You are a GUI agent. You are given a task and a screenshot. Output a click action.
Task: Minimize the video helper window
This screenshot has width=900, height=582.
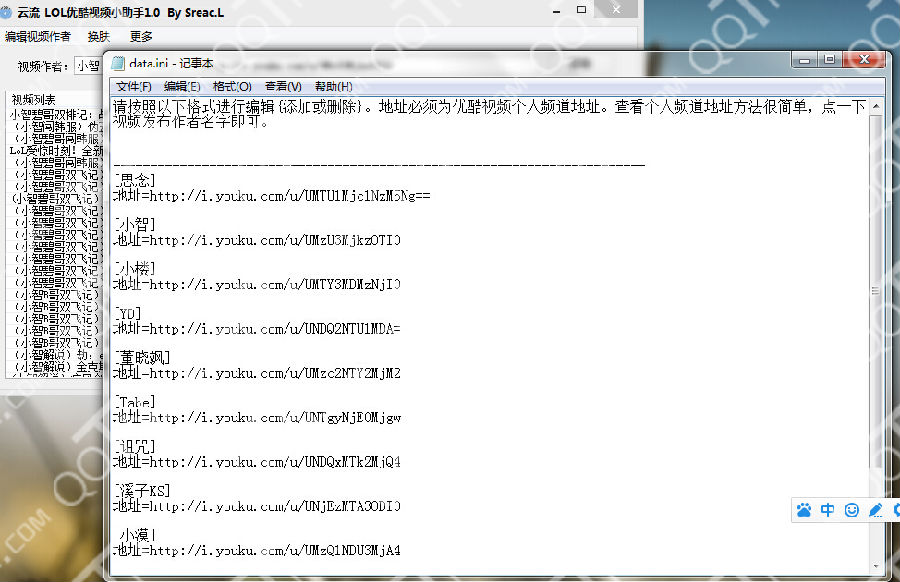coord(556,10)
